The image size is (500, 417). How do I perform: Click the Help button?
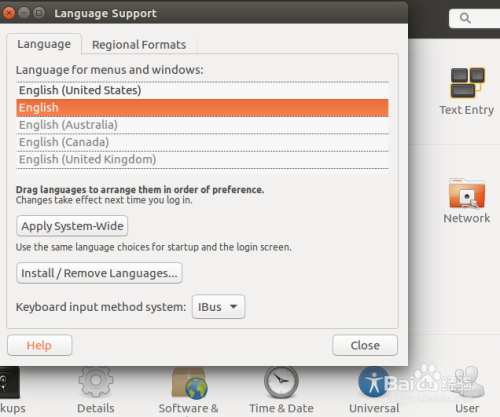(x=39, y=345)
